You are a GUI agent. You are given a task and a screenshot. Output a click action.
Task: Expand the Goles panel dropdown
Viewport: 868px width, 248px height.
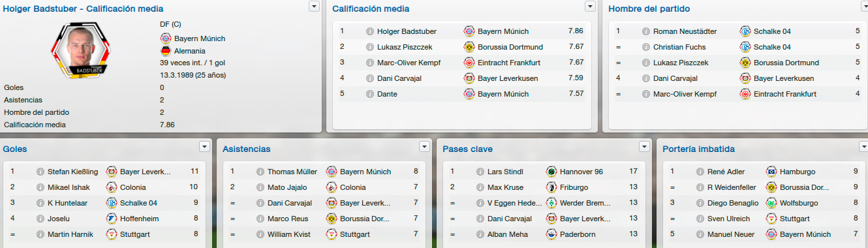(205, 146)
